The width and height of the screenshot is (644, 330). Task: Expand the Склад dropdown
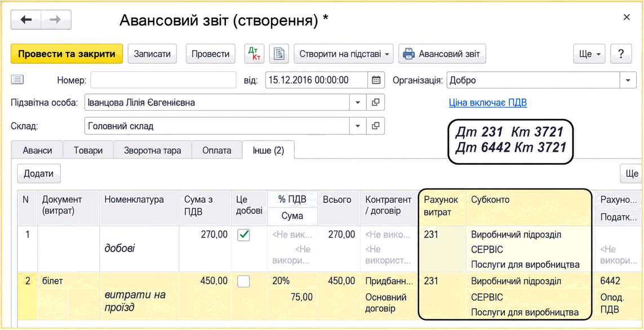click(x=358, y=126)
